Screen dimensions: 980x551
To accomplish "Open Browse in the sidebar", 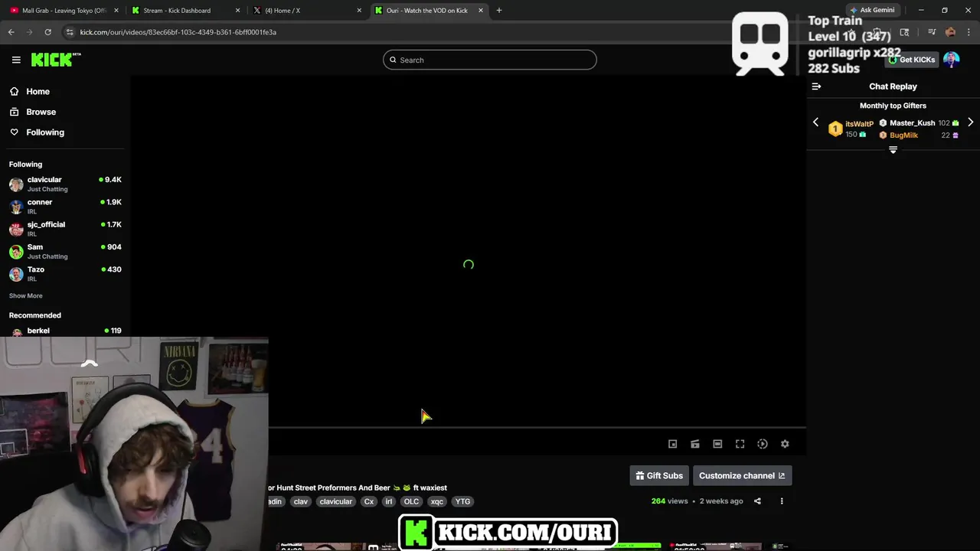I will coord(41,112).
